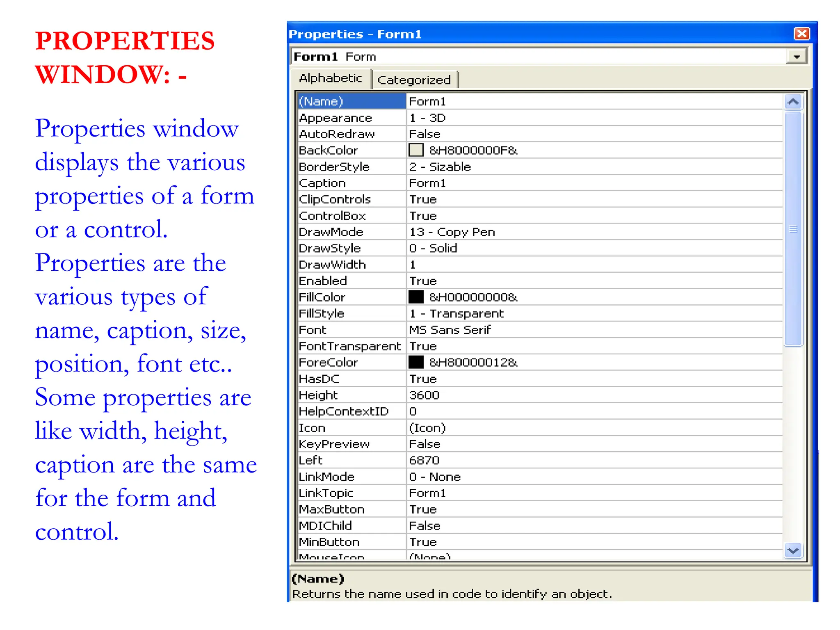The width and height of the screenshot is (840, 630).
Task: Click the (Icon) value
Action: 594,428
